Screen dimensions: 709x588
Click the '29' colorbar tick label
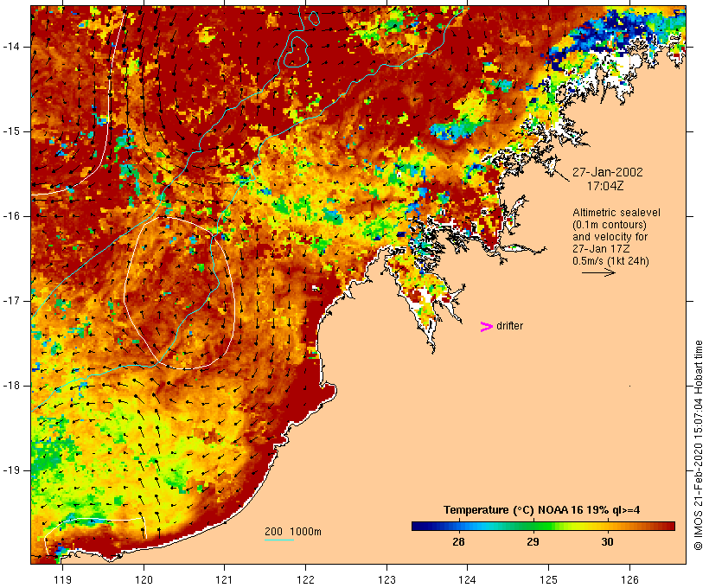point(533,542)
